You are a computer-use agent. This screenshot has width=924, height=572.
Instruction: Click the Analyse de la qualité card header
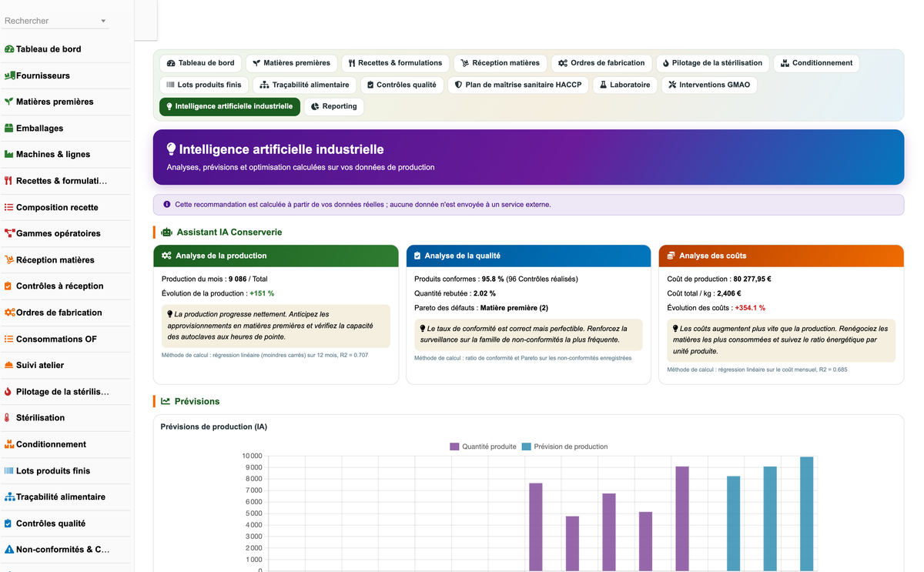point(528,256)
